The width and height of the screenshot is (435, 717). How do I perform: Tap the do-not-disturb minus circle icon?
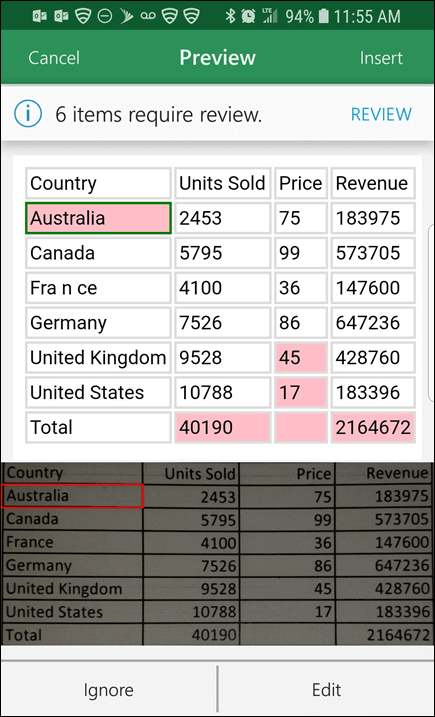pos(105,17)
